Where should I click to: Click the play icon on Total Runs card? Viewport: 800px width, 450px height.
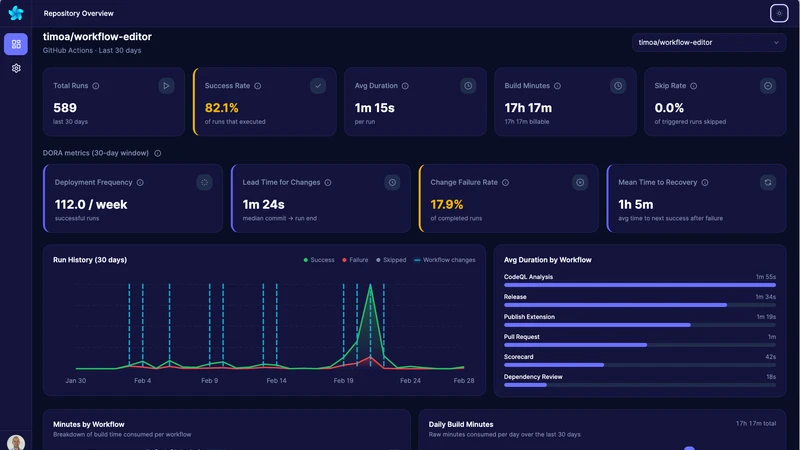(x=166, y=86)
